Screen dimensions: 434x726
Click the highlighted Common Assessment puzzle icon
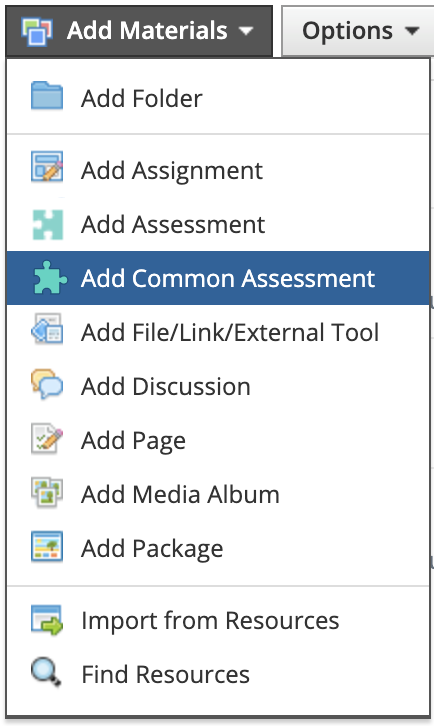(x=50, y=278)
